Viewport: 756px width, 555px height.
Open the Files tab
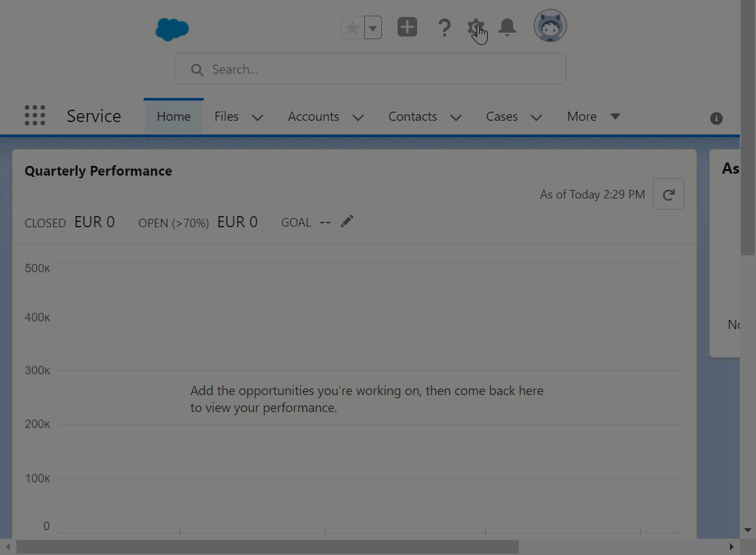[x=227, y=116]
